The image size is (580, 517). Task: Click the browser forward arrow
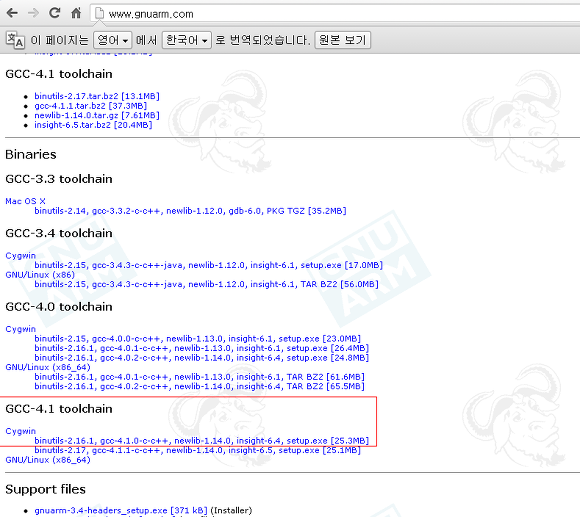pos(33,13)
